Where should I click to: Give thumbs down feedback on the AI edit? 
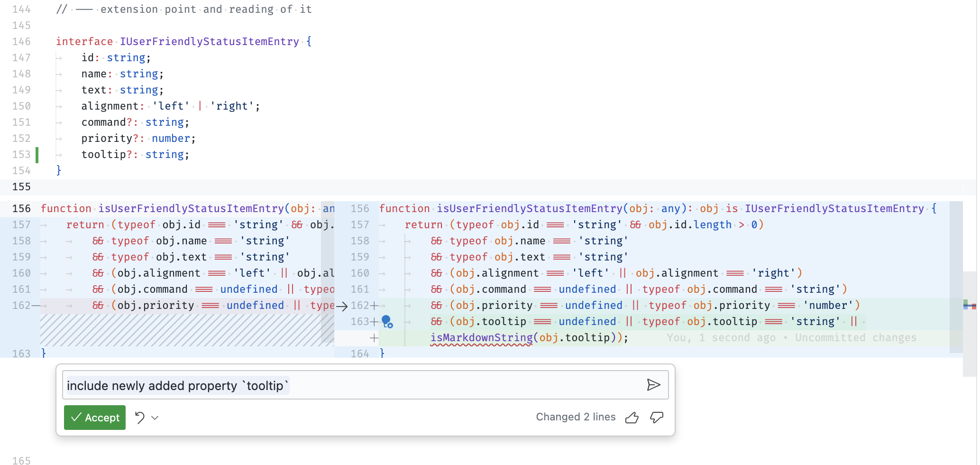pos(657,418)
